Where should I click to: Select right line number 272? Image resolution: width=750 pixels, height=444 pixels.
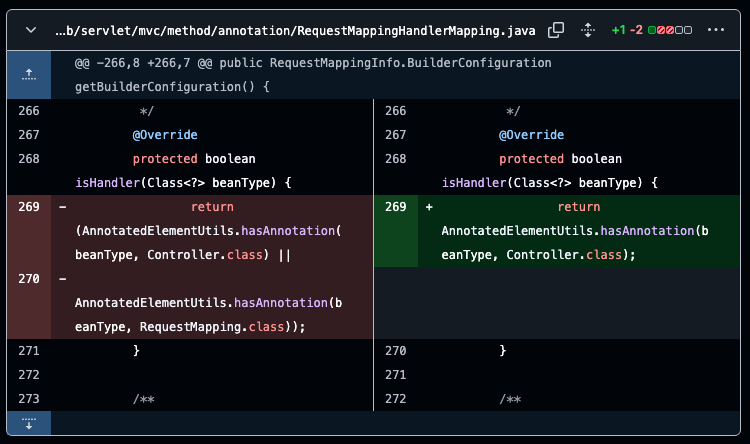click(x=396, y=399)
